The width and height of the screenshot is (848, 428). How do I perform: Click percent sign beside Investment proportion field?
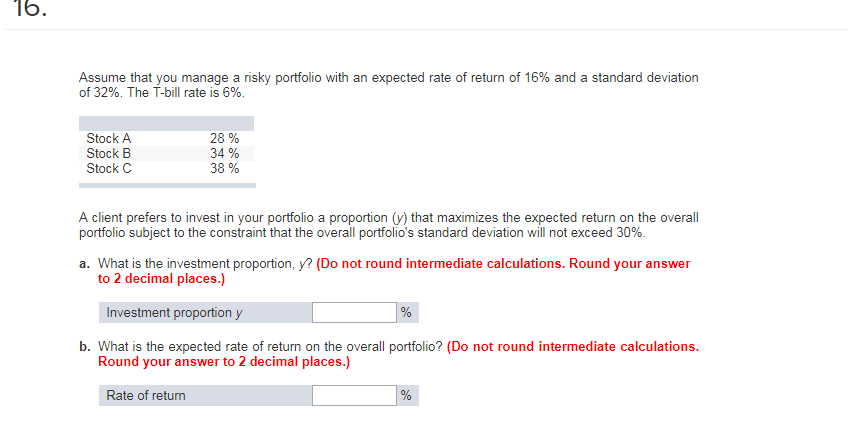(406, 313)
